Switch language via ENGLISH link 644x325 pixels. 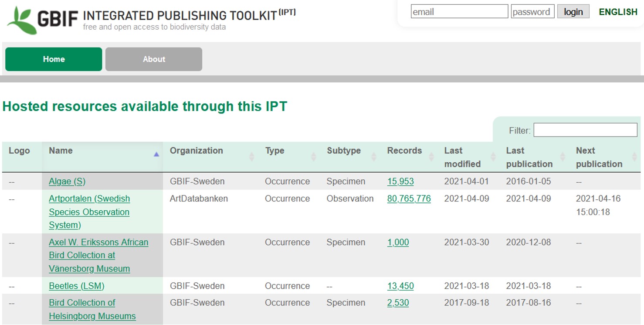(x=618, y=12)
